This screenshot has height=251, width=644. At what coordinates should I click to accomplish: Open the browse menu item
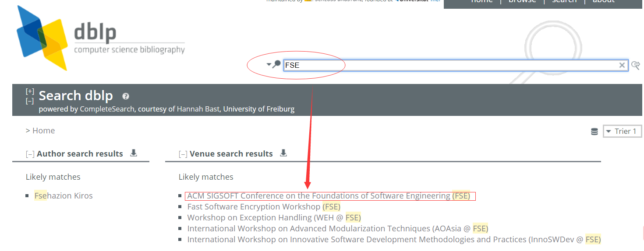tap(522, 2)
